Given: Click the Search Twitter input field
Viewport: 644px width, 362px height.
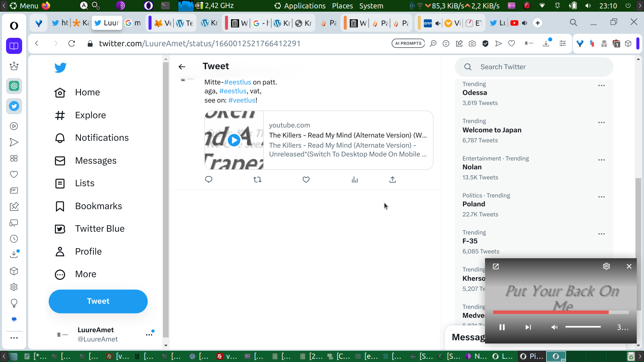Looking at the screenshot, I should coord(534,67).
